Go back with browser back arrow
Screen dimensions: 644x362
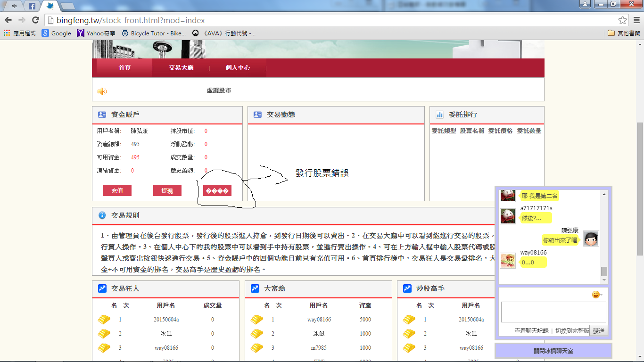click(8, 20)
